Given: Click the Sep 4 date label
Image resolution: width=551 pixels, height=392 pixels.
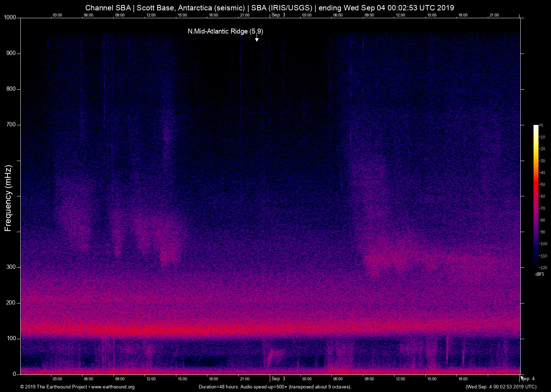Looking at the screenshot, I should [529, 379].
